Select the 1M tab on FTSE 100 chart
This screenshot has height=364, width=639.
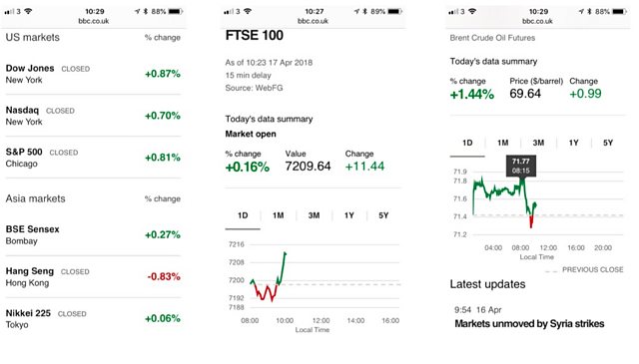click(279, 215)
